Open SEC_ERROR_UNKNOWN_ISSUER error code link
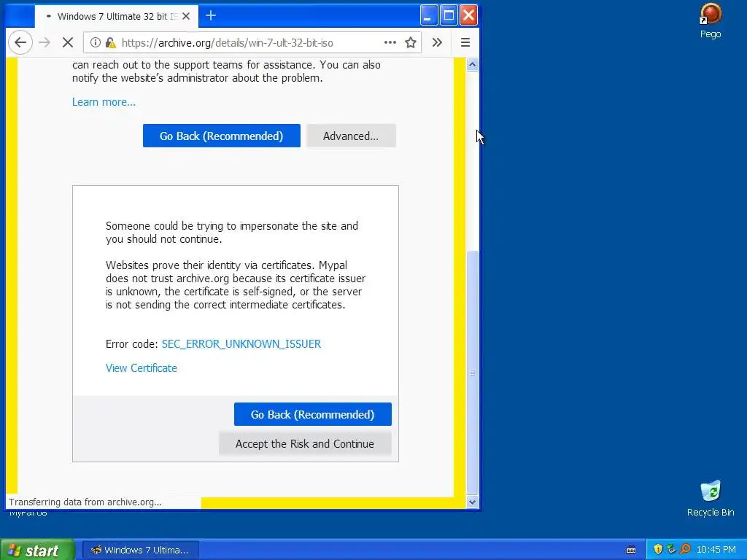747x560 pixels. [241, 344]
